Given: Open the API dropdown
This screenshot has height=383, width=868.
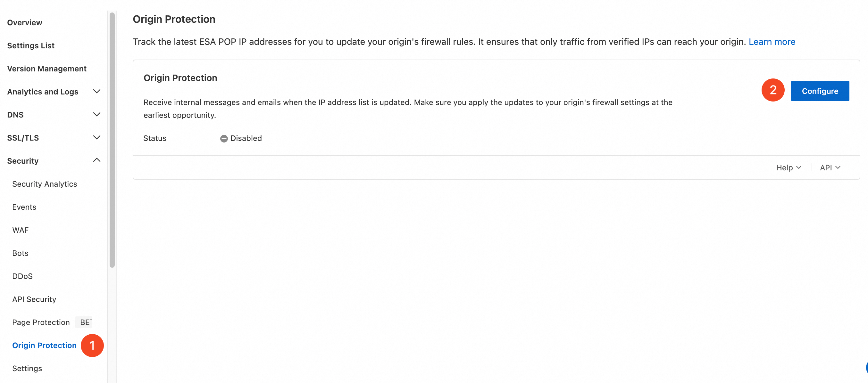Looking at the screenshot, I should click(x=830, y=167).
